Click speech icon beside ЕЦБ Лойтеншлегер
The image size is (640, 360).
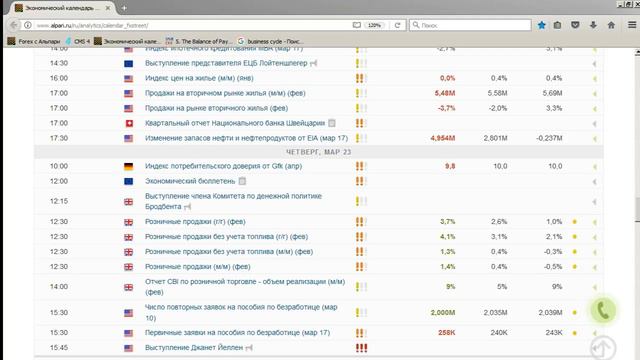coord(313,63)
